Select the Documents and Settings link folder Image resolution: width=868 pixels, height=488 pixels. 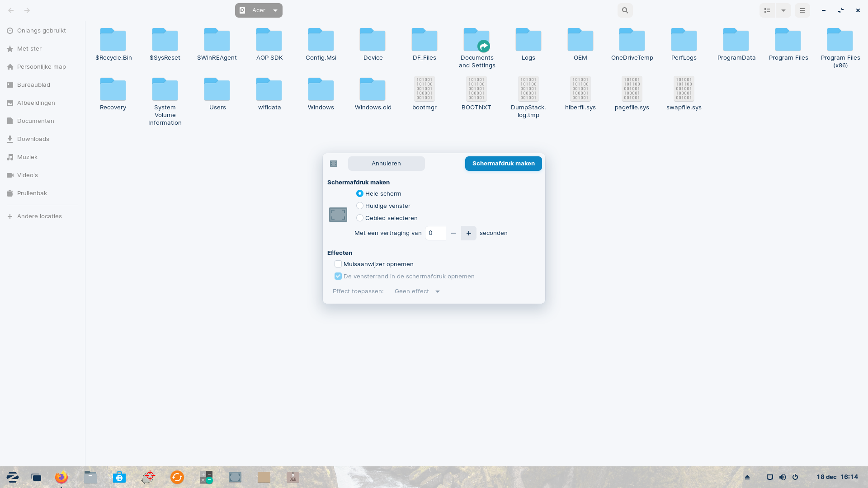pos(477,48)
